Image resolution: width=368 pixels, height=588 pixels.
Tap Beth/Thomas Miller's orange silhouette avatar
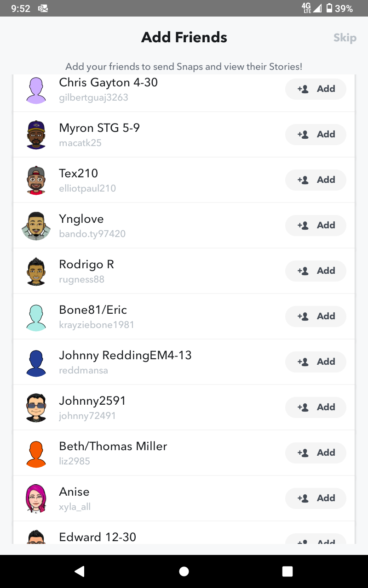coord(36,453)
